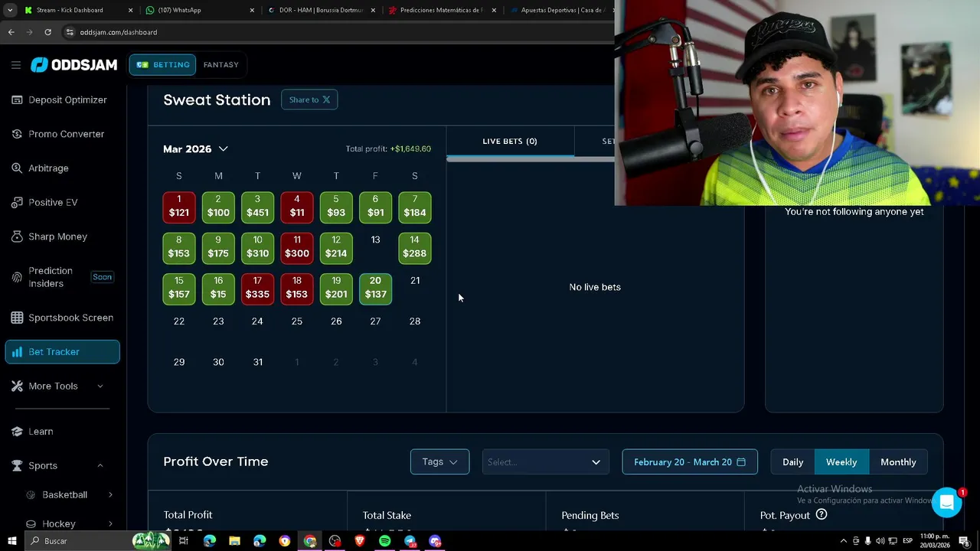Select March 3 showing $451
980x551 pixels.
click(257, 207)
